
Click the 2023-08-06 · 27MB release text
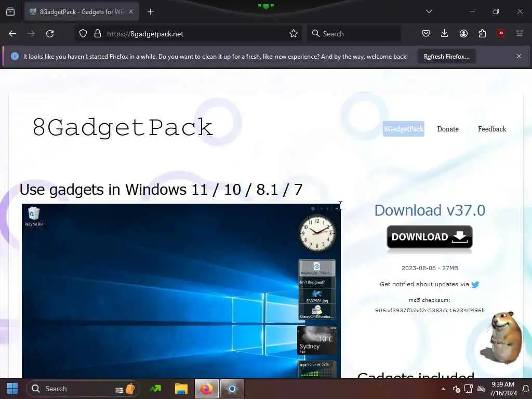[x=430, y=268]
